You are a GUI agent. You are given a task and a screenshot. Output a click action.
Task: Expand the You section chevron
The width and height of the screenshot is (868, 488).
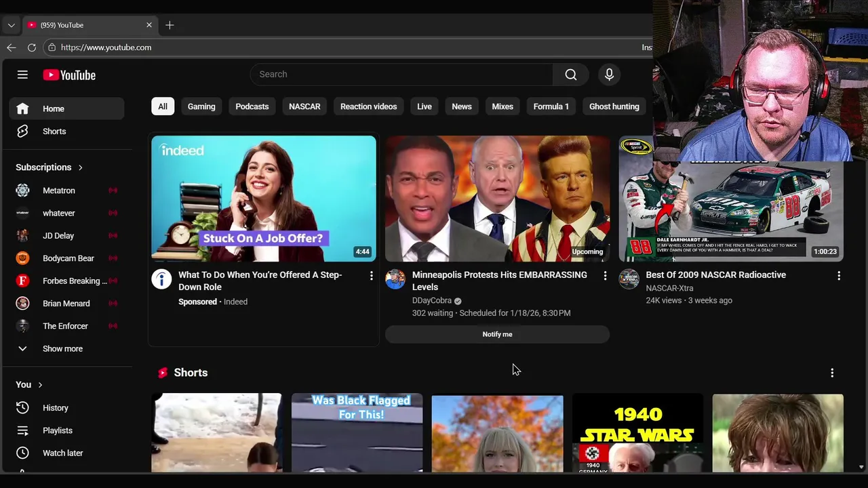click(40, 385)
